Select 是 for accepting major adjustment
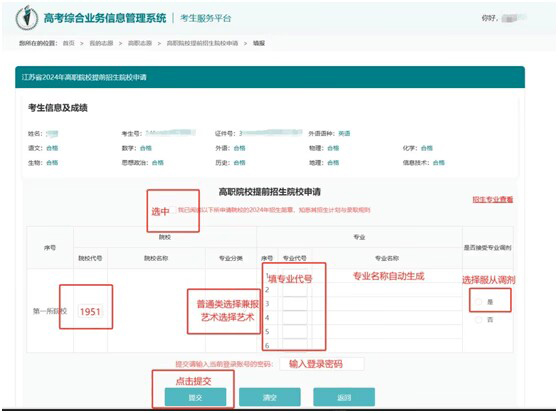558x413 pixels. [479, 302]
